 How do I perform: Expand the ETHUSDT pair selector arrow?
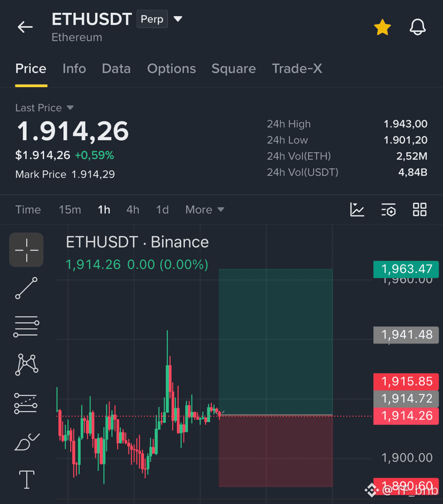[x=178, y=19]
